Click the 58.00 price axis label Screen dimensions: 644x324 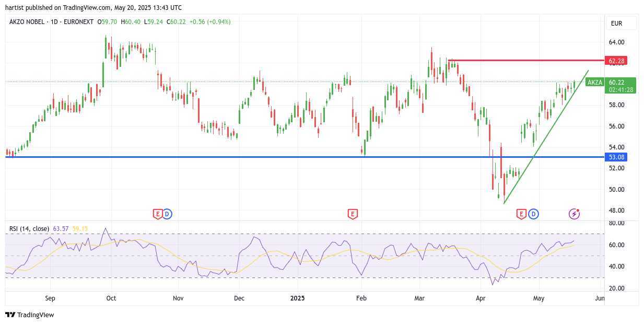616,105
